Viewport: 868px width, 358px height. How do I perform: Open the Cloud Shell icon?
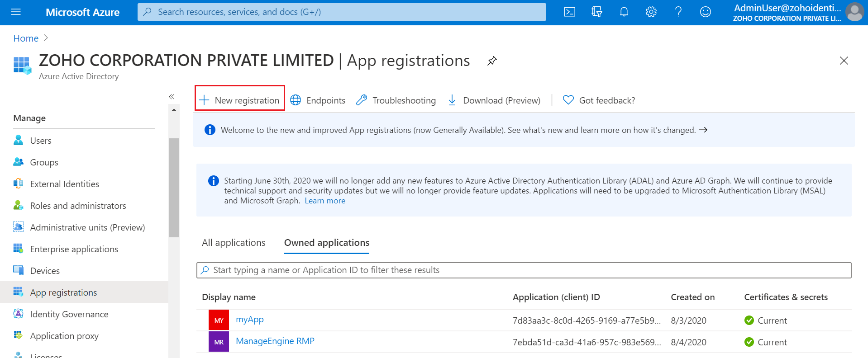pyautogui.click(x=570, y=12)
